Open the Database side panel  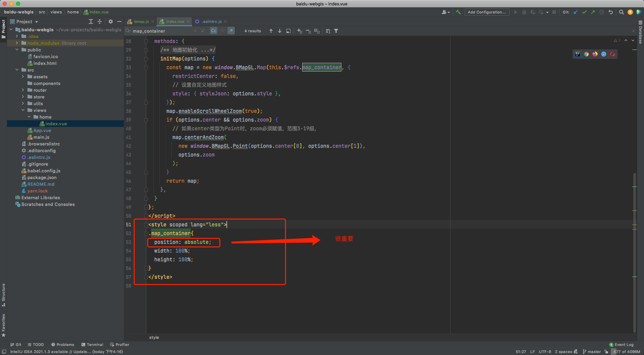640,32
